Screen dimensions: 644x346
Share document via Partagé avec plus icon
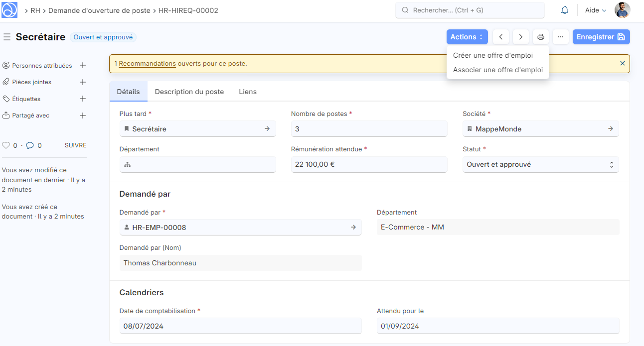(83, 115)
